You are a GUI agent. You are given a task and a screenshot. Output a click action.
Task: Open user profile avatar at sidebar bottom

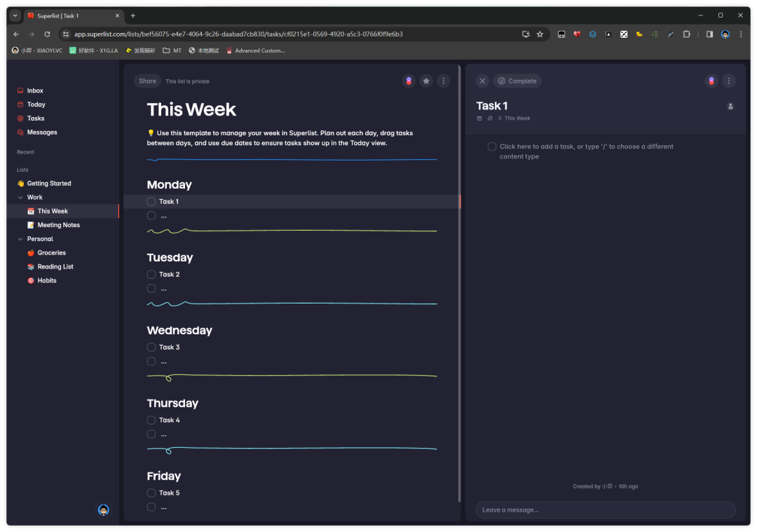pos(103,510)
